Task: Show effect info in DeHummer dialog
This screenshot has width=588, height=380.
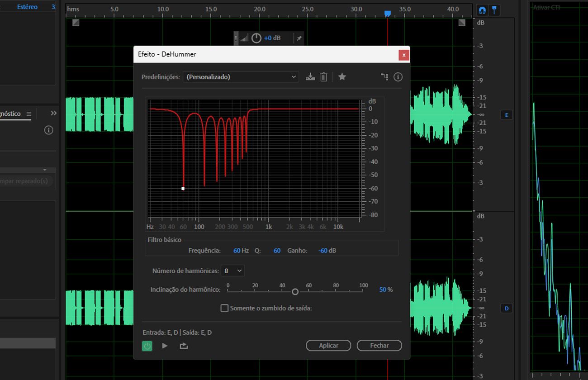Action: tap(398, 77)
